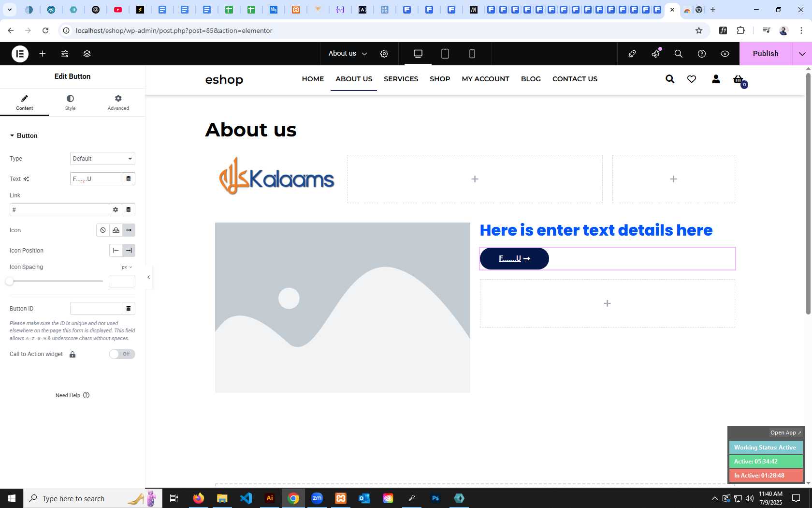The height and width of the screenshot is (508, 812).
Task: Open the Type dropdown set to Default
Action: click(102, 159)
